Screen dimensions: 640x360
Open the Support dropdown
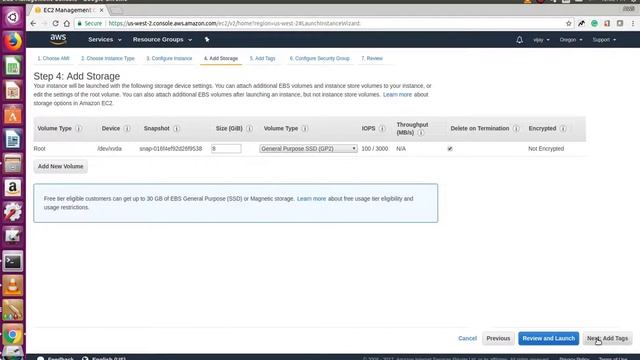click(604, 40)
